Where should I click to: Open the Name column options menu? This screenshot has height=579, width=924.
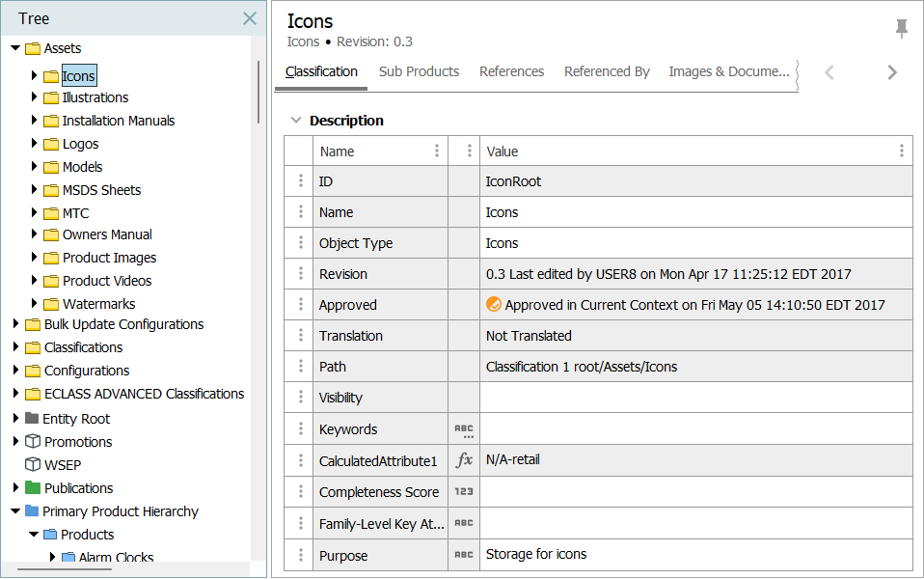pos(437,151)
